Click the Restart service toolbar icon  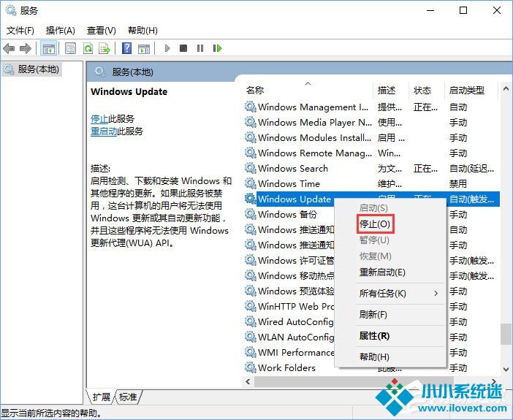click(217, 48)
